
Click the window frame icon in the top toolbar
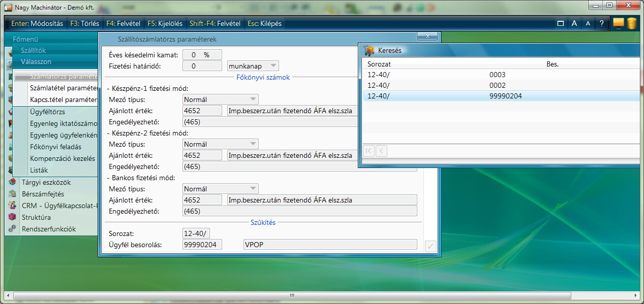pyautogui.click(x=561, y=23)
